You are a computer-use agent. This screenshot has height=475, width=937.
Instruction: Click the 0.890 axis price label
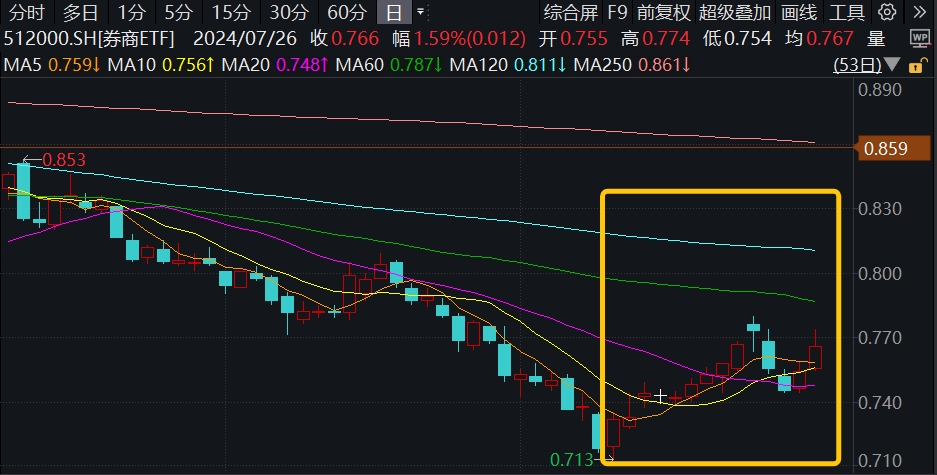click(880, 90)
